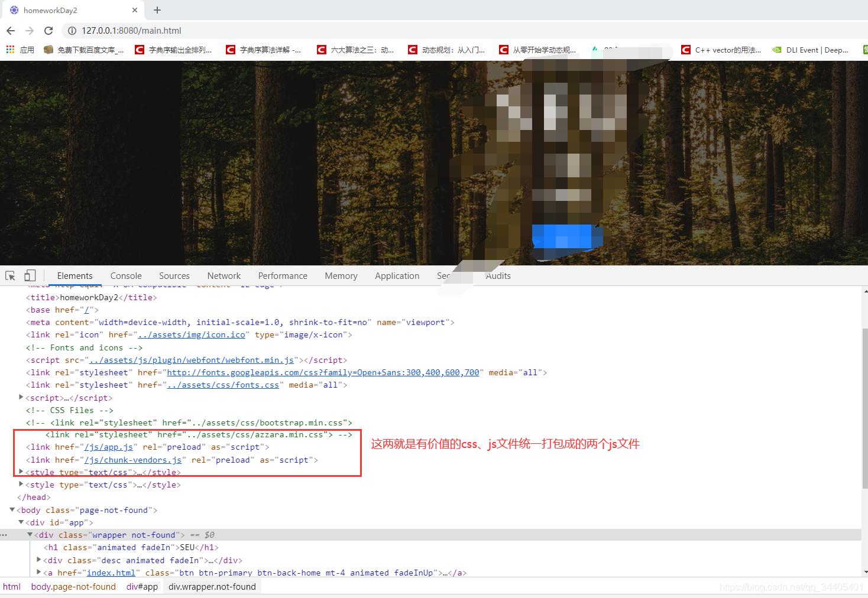Open the 从零开始学动态规划 bookmark
Screen dimensions: 868x598
tap(537, 50)
